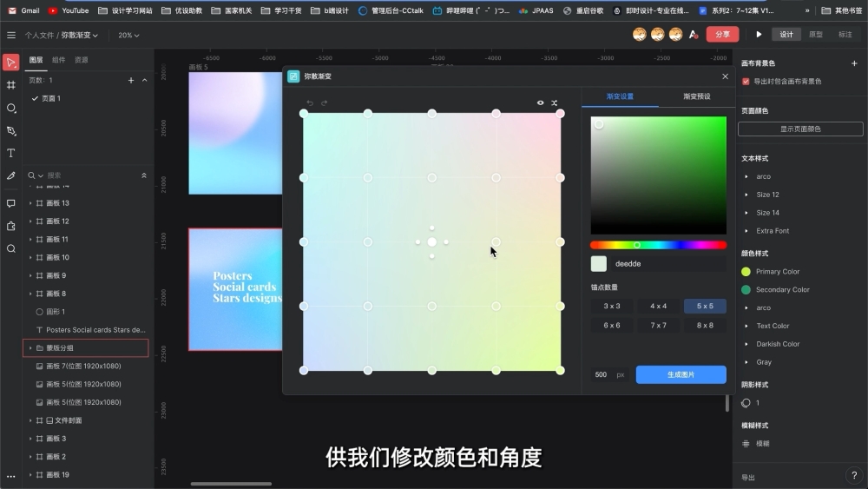Click the help question mark icon
This screenshot has height=489, width=868.
(x=854, y=475)
